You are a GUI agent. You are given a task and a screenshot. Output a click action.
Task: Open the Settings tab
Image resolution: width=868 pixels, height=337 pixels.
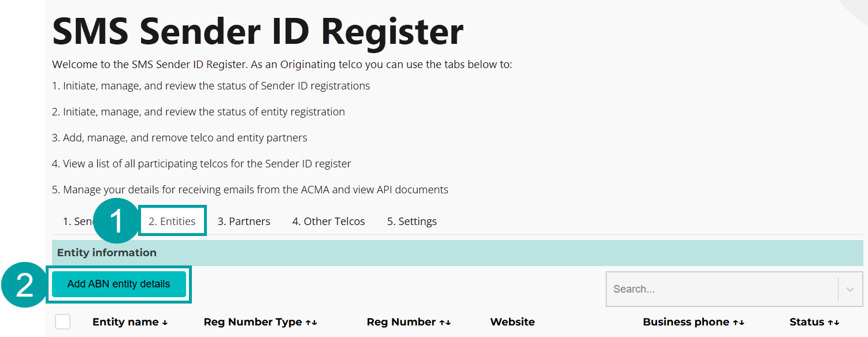[x=411, y=221]
